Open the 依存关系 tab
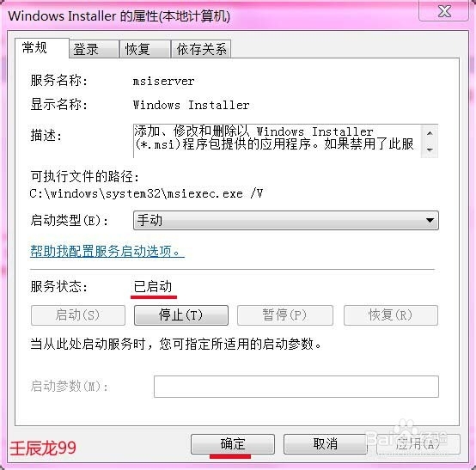 [201, 49]
